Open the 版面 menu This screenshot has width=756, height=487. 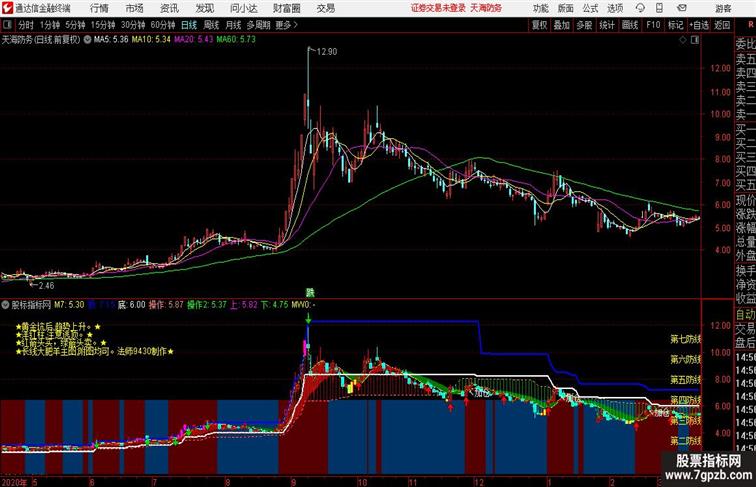(x=566, y=8)
